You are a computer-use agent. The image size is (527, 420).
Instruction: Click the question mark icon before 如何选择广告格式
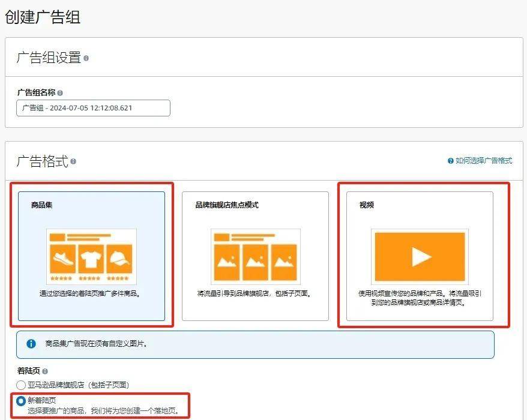click(x=451, y=161)
